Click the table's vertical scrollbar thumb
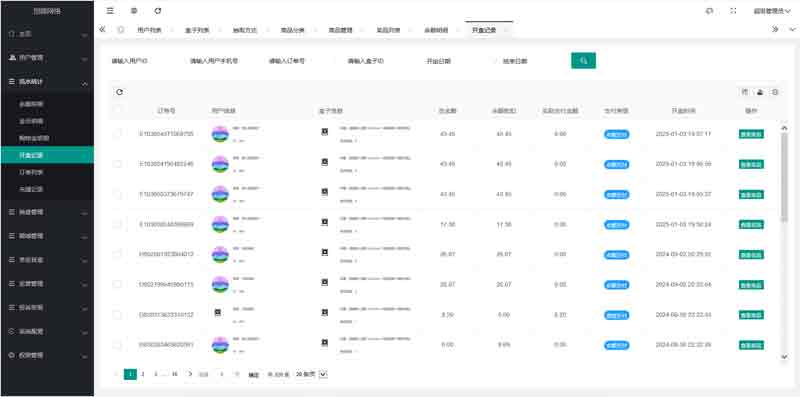Image resolution: width=800 pixels, height=397 pixels. click(784, 177)
